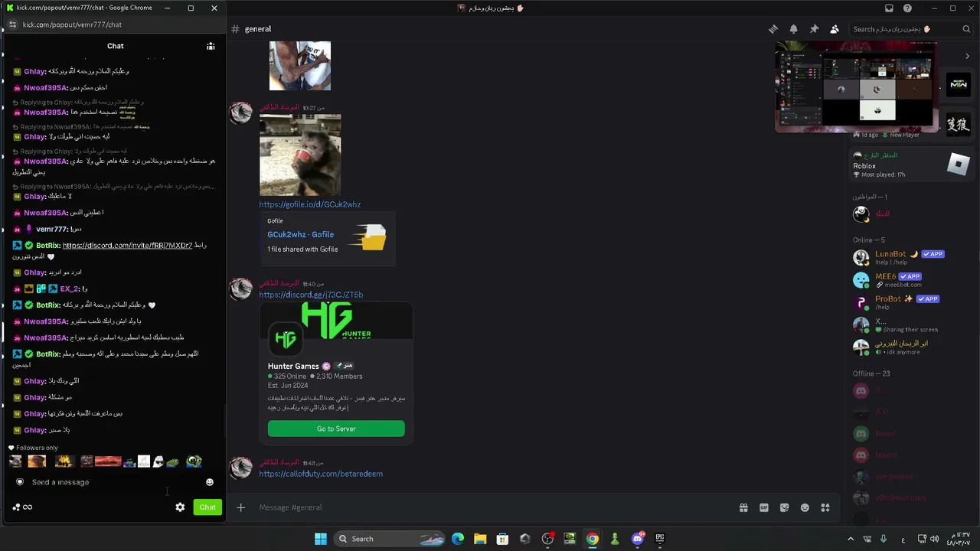Click the Kick chat Send a message field
Viewport: 980px width, 551px height.
(115, 482)
